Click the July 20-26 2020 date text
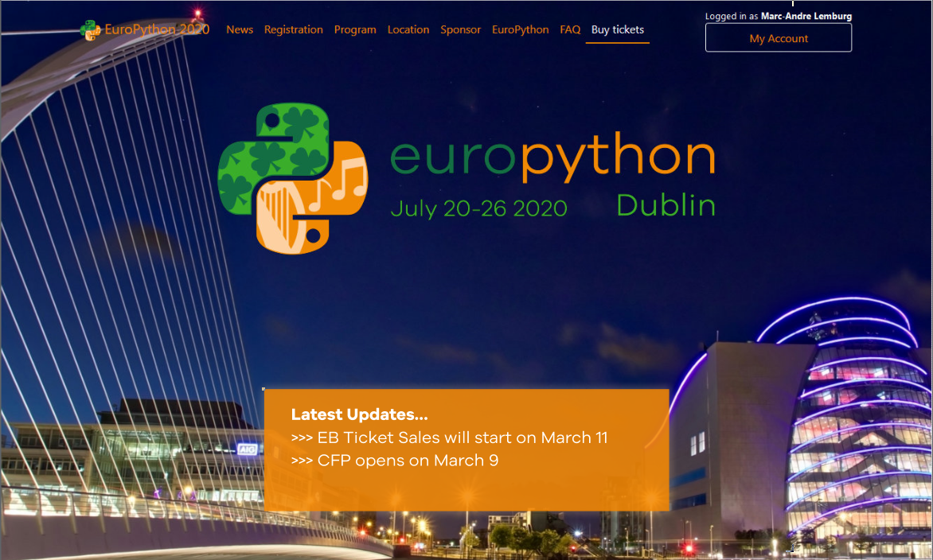 479,208
